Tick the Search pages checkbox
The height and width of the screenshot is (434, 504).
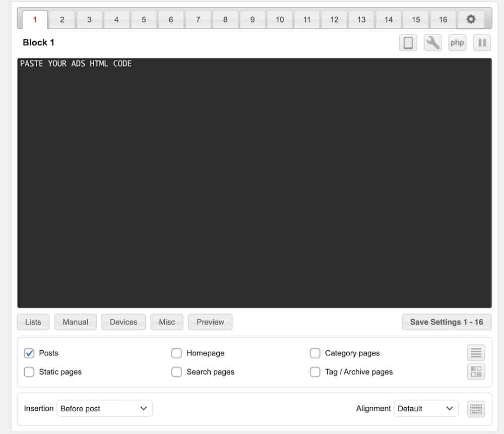click(x=176, y=372)
